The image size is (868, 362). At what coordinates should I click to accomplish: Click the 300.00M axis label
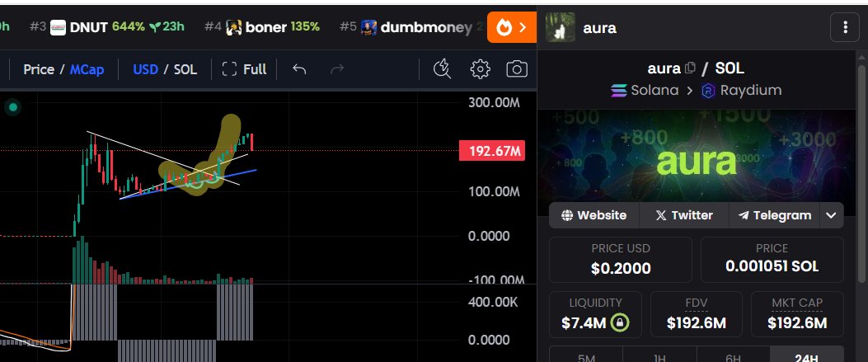[x=494, y=103]
